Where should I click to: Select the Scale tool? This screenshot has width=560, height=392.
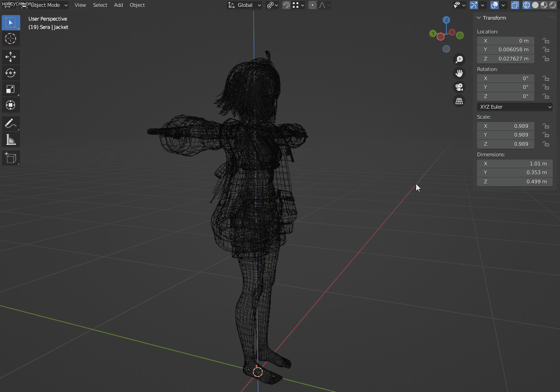click(11, 89)
